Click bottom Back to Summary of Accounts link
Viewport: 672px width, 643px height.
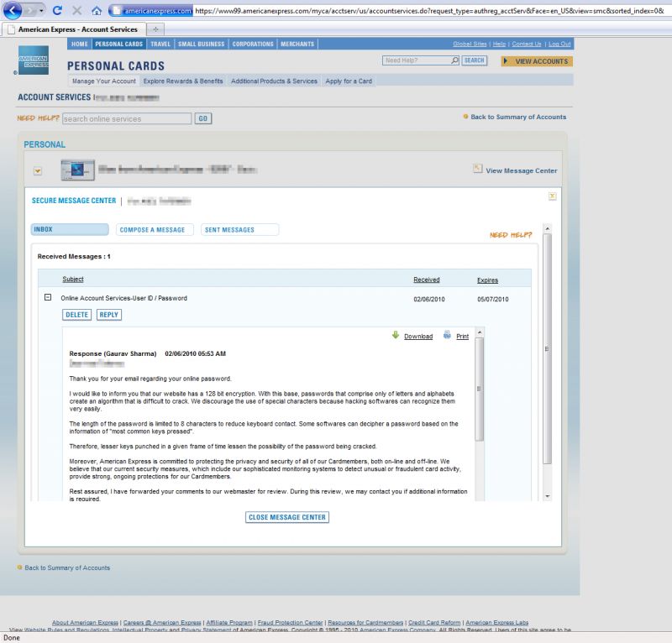pos(67,567)
